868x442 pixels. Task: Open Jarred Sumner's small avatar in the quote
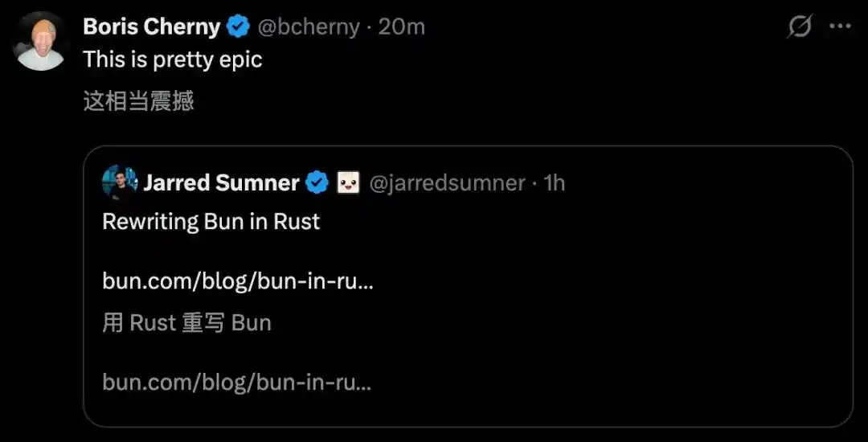pos(120,182)
